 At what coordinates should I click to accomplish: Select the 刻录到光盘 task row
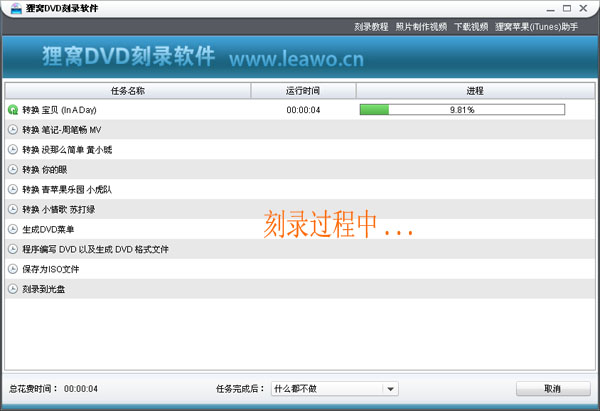(300, 289)
